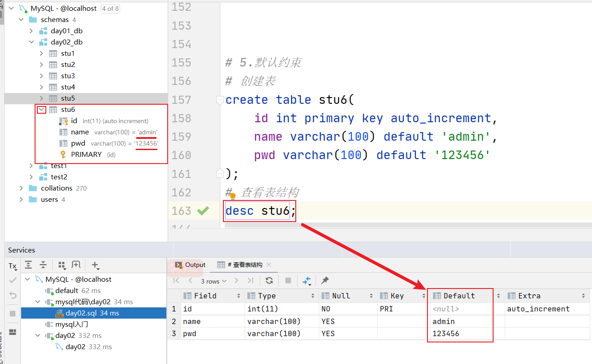
Task: Click the Add Service plus icon
Action: pos(95,265)
